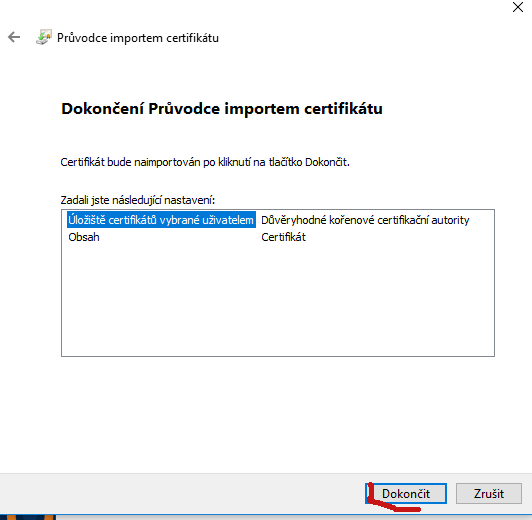Click the 'Důvěryhodné kořenové certifikační autority' value
Viewport: 532px width, 520px height.
(x=365, y=220)
